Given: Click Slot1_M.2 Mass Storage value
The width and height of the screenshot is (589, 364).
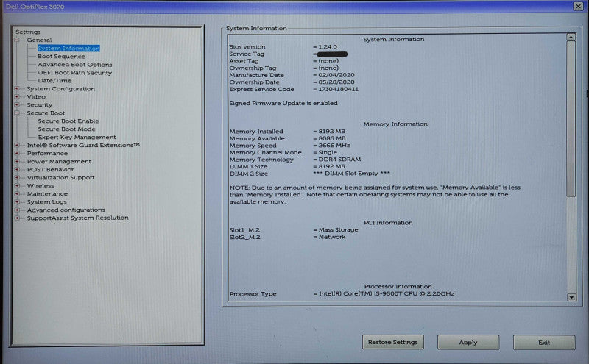Looking at the screenshot, I should pos(339,230).
